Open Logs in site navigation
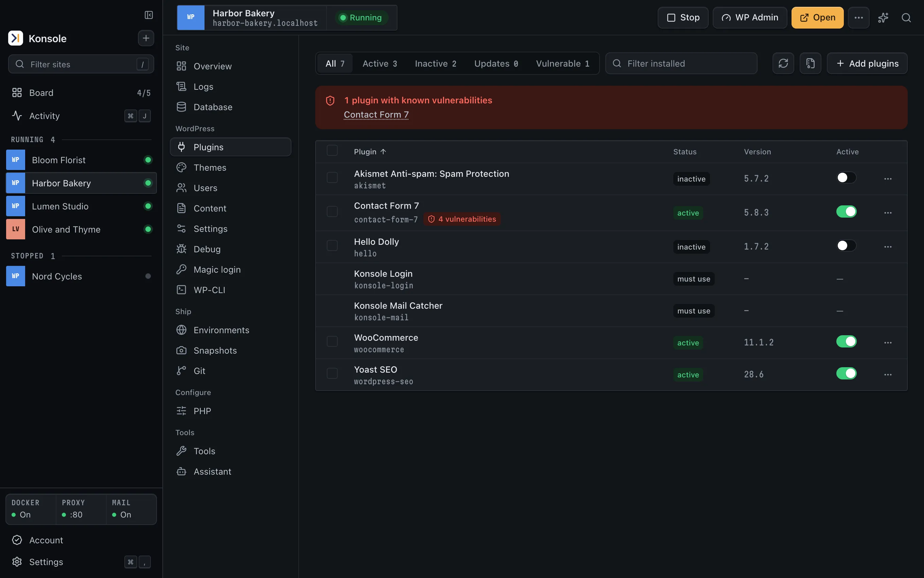This screenshot has height=578, width=924. (230, 87)
